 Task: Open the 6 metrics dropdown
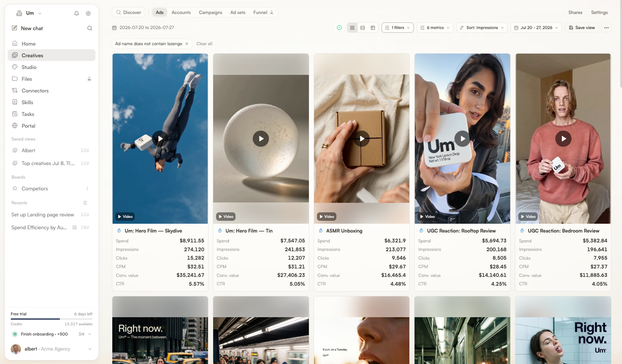coord(435,28)
